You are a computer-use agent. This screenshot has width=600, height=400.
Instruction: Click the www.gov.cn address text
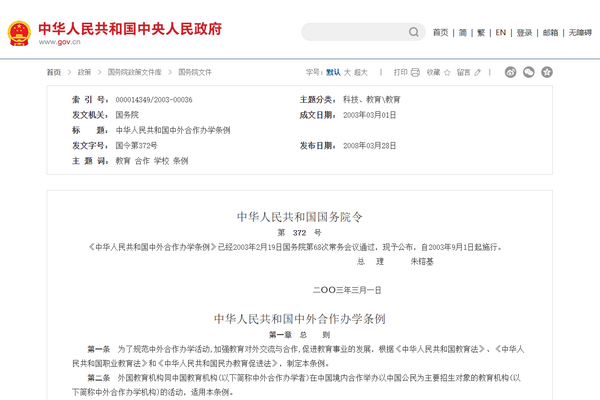point(59,42)
